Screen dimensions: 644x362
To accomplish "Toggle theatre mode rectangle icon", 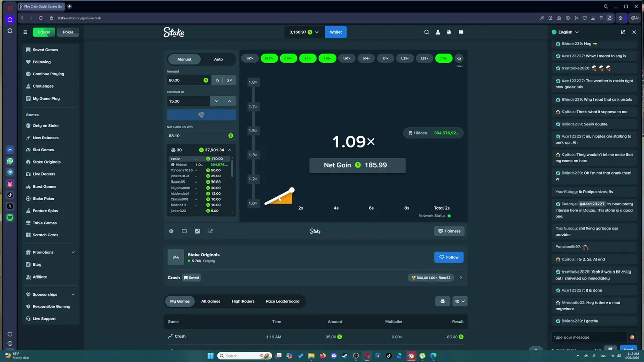I will [x=184, y=231].
